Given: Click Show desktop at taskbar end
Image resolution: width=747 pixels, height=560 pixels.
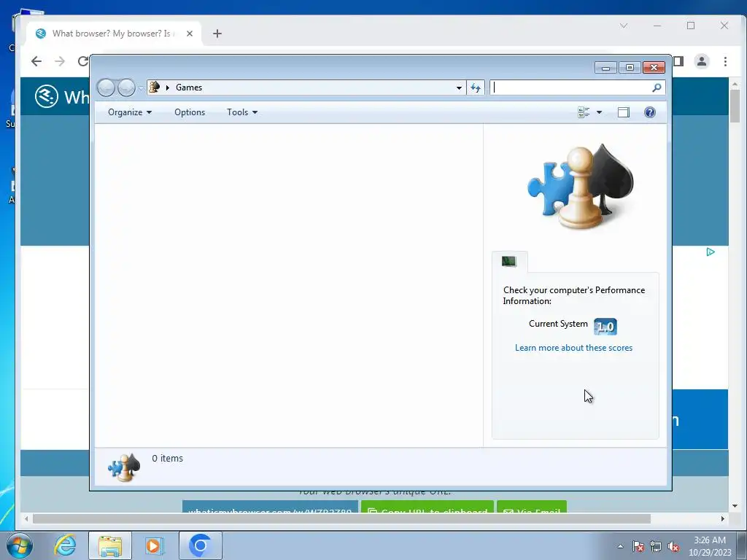Looking at the screenshot, I should tap(742, 545).
